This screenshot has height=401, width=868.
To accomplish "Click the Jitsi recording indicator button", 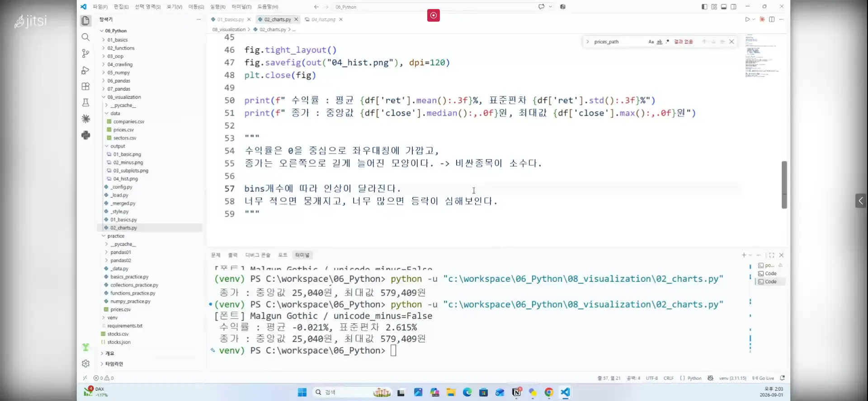I will (434, 15).
